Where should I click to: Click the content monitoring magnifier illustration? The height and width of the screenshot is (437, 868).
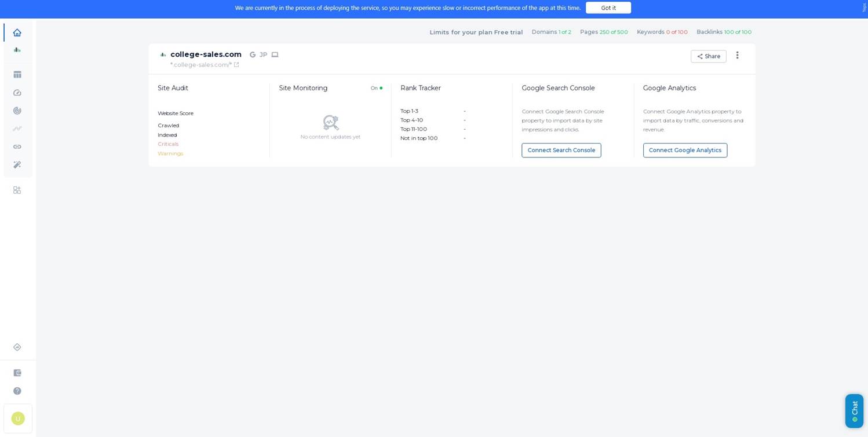point(331,122)
